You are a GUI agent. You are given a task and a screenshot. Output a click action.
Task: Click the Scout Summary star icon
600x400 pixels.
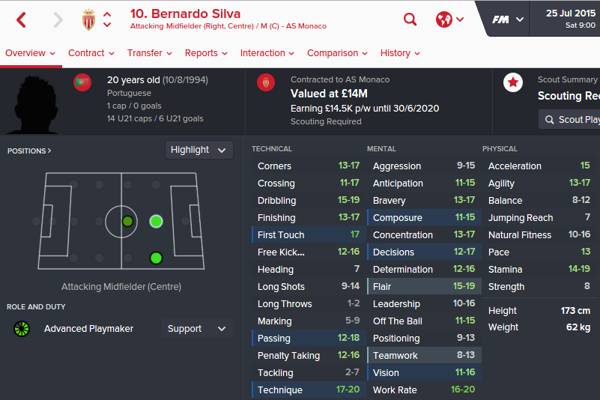point(512,83)
